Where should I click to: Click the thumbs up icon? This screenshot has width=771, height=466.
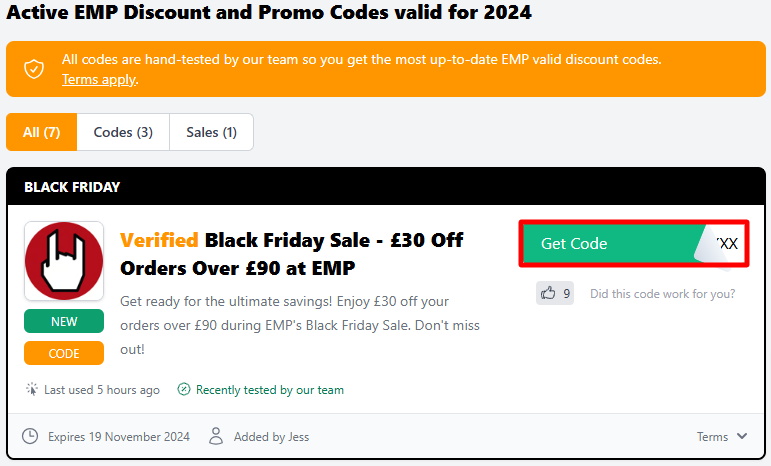pos(548,293)
